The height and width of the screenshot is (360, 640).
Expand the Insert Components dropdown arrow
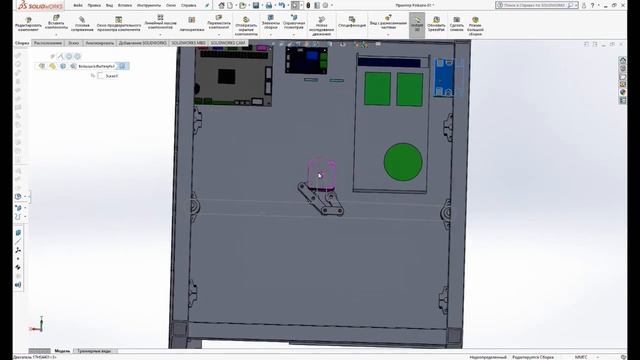point(56,35)
